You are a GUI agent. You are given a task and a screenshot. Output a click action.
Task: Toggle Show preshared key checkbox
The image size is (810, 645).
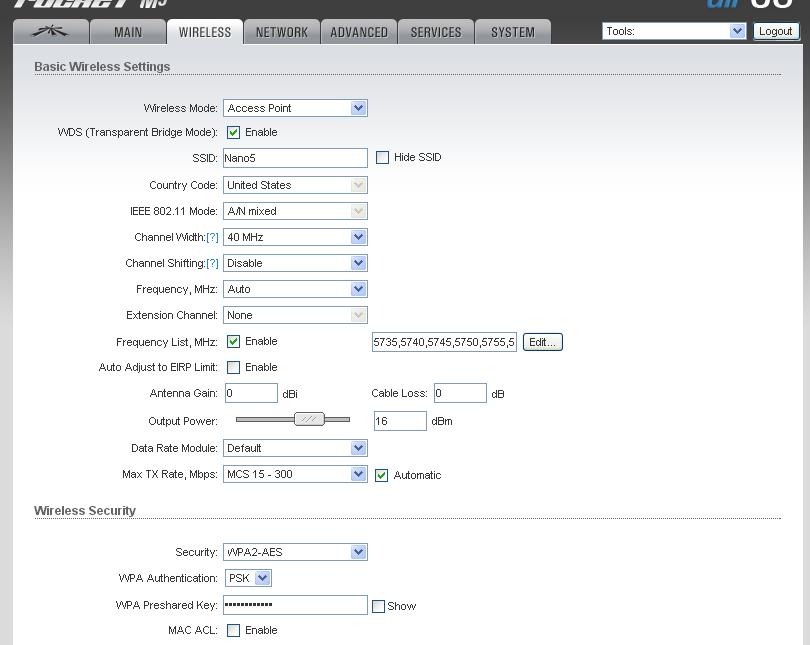pyautogui.click(x=378, y=606)
